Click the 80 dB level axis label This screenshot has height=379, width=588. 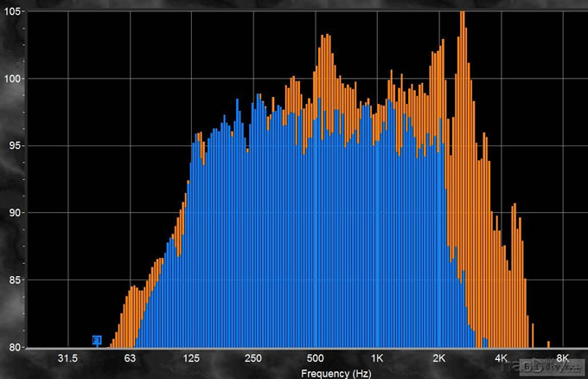(x=13, y=346)
